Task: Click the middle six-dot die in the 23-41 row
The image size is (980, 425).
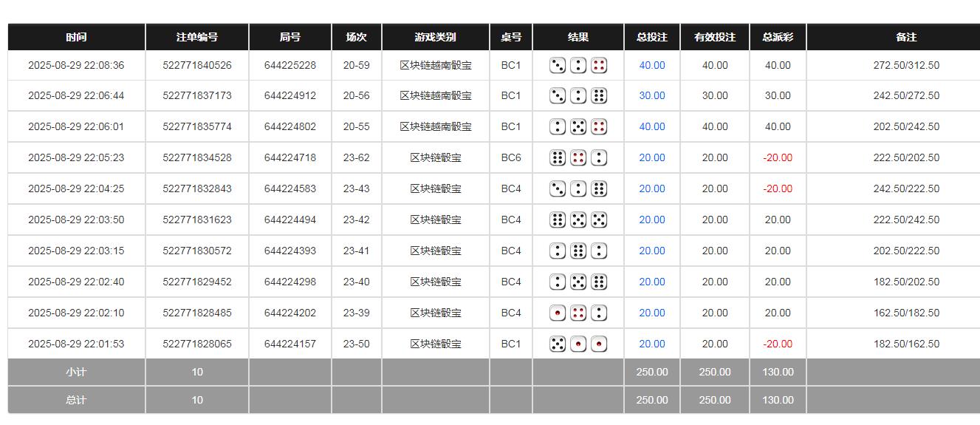Action: 578,251
